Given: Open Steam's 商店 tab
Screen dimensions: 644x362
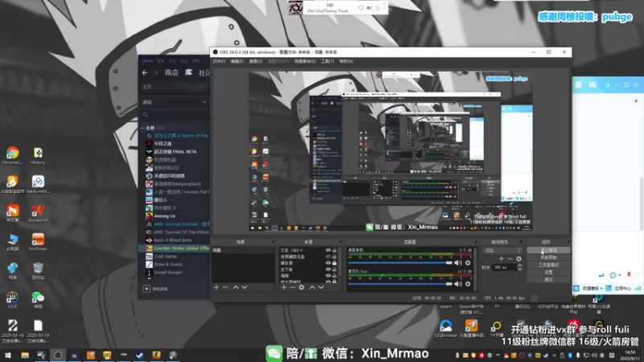Looking at the screenshot, I should point(171,72).
